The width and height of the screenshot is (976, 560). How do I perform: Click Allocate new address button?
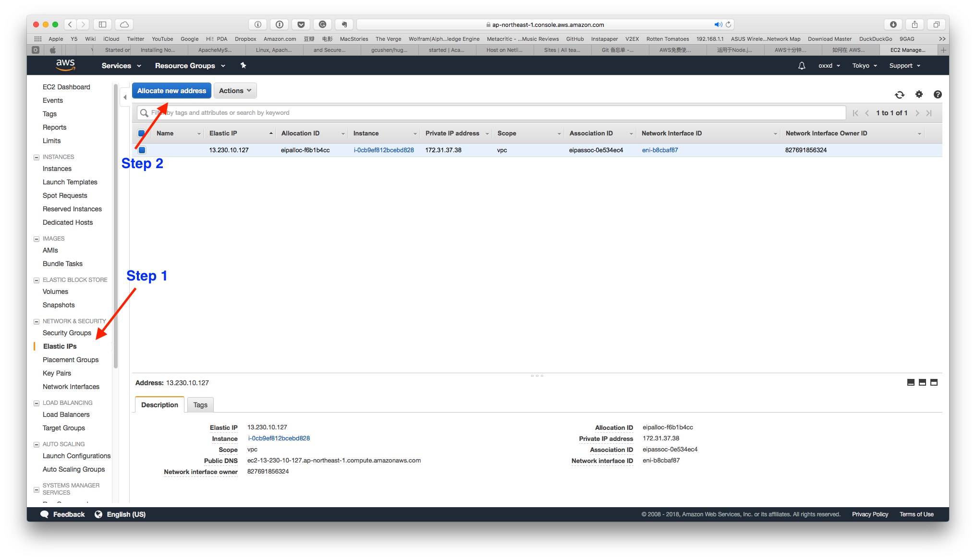coord(171,91)
